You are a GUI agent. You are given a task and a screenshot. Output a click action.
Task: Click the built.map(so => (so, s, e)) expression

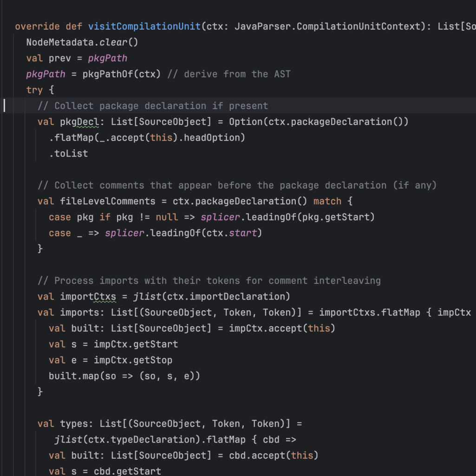[x=124, y=376]
